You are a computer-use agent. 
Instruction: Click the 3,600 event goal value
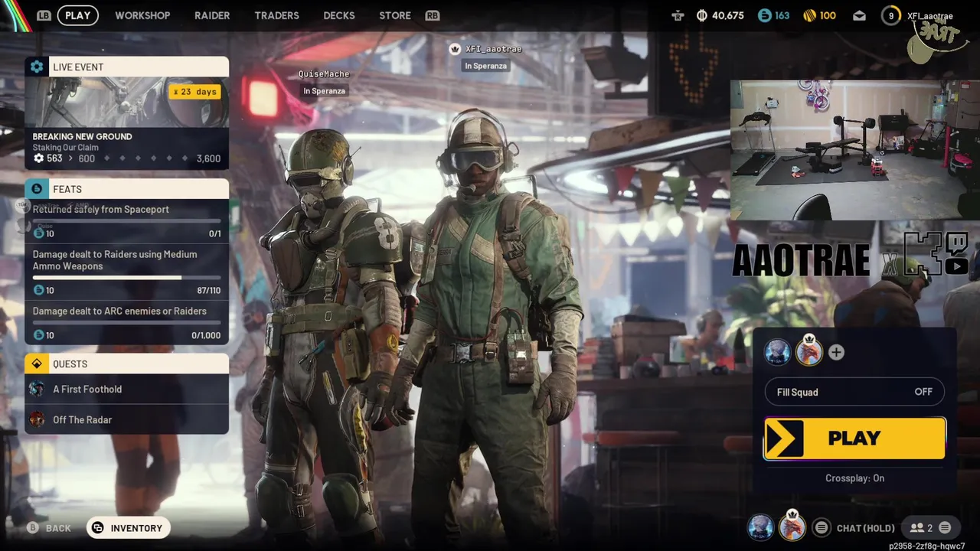click(x=208, y=158)
